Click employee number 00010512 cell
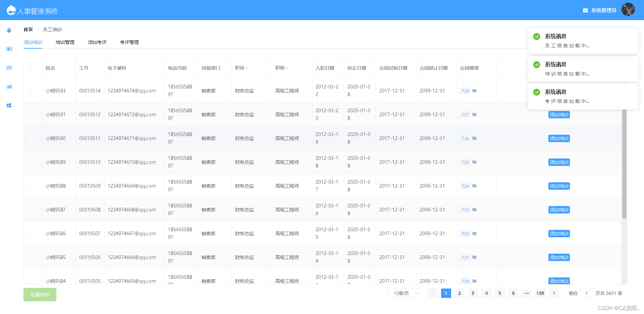This screenshot has width=644, height=314. point(90,115)
